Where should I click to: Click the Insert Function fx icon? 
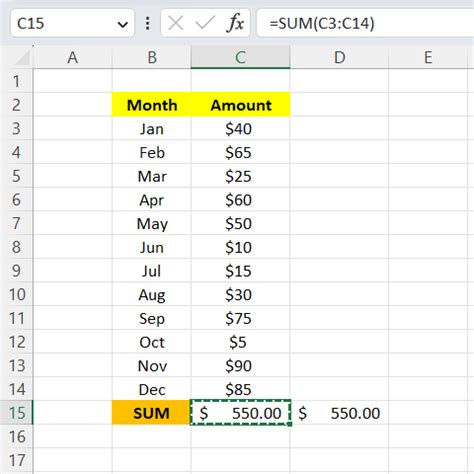(x=235, y=23)
